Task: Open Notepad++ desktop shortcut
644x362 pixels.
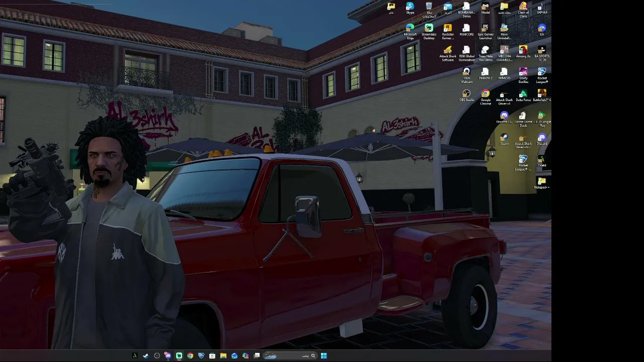Action: pos(542,183)
